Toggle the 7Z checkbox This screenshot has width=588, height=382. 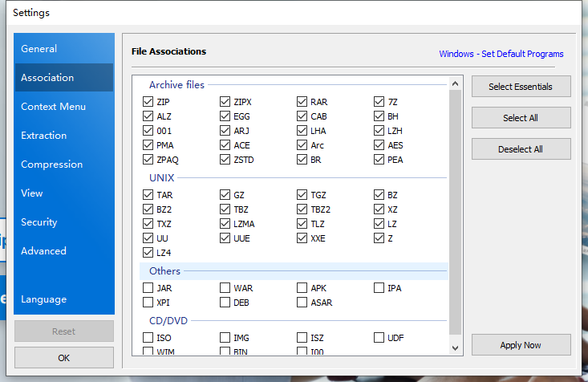point(379,102)
